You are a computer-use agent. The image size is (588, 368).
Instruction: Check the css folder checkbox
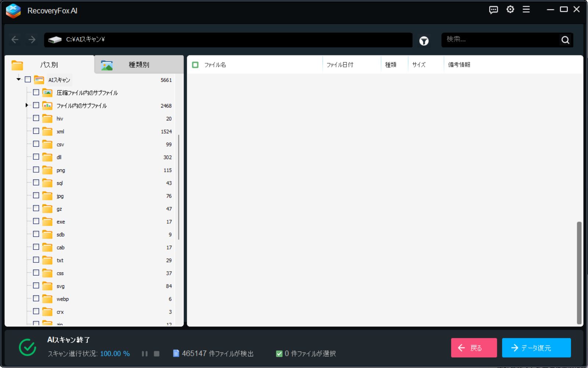click(36, 272)
